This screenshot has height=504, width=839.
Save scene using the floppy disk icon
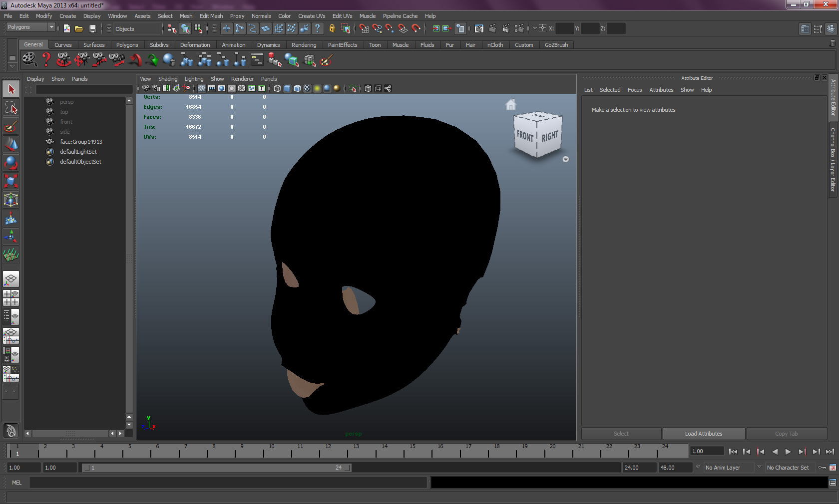point(92,28)
